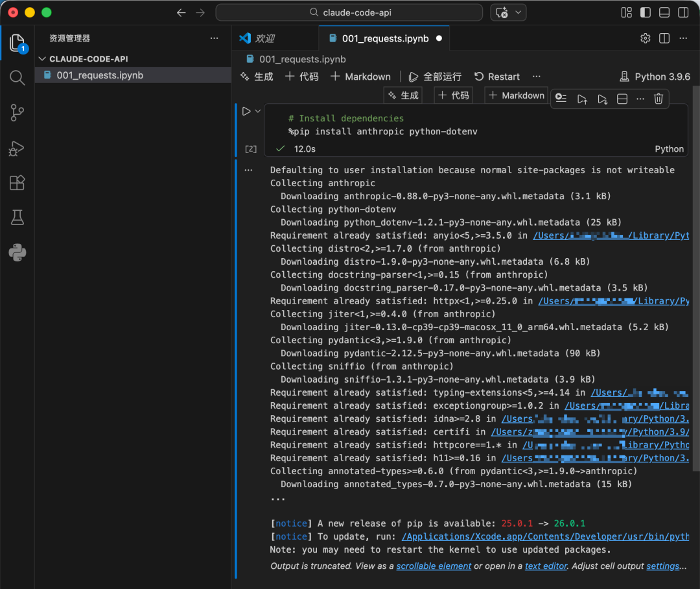Split the cell using cell toolbar icon
The width and height of the screenshot is (700, 589).
tap(622, 99)
